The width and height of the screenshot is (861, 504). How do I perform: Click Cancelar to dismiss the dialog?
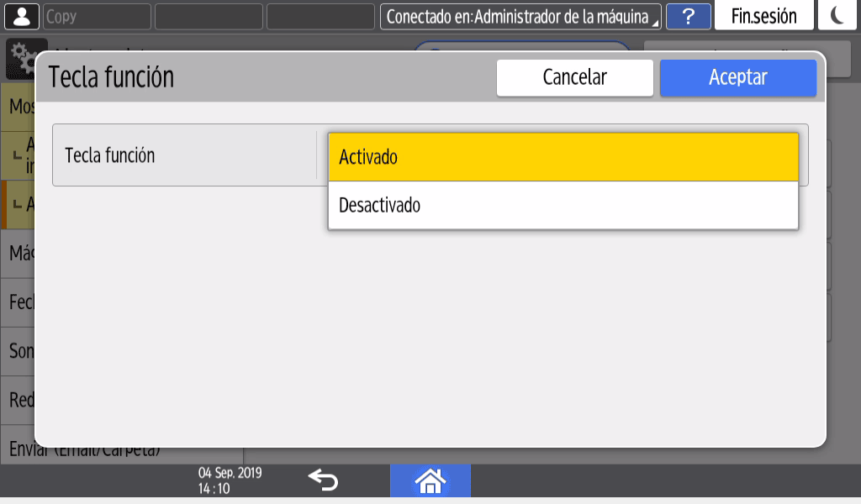click(574, 78)
